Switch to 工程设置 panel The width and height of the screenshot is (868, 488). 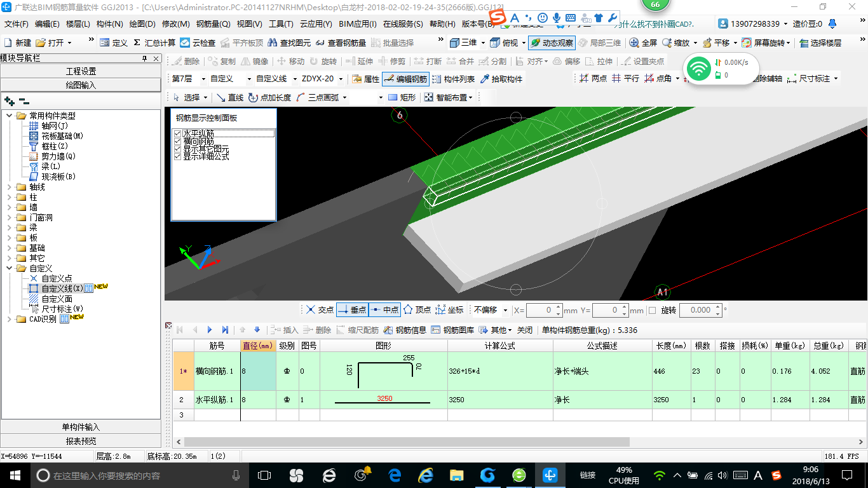(x=81, y=71)
